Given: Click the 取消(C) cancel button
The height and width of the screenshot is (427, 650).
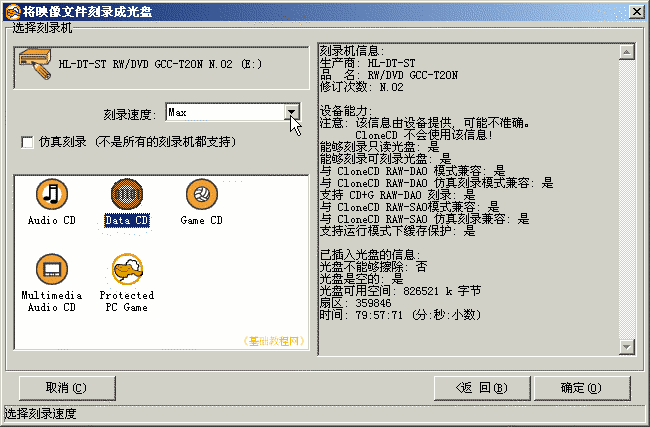Looking at the screenshot, I should [x=67, y=388].
